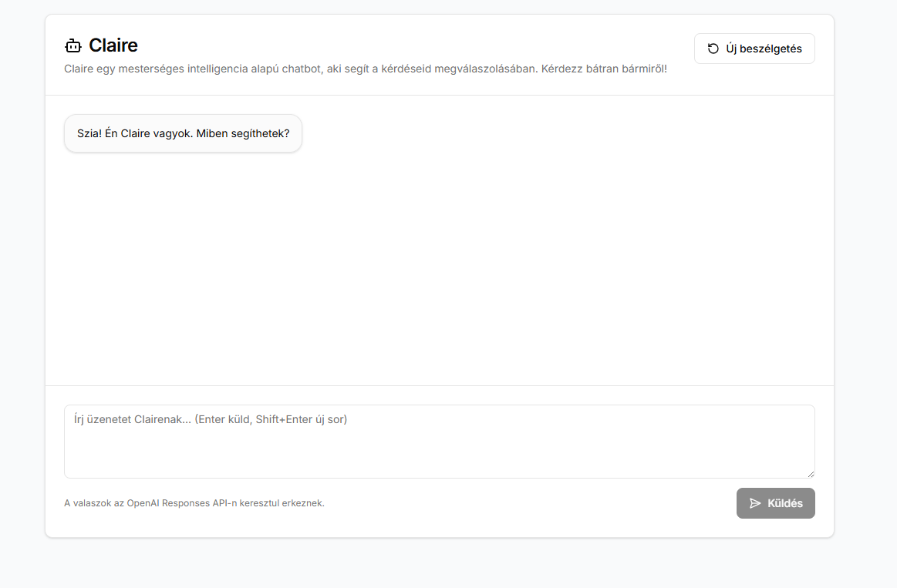897x588 pixels.
Task: Click the Claire heading text
Action: pyautogui.click(x=112, y=45)
